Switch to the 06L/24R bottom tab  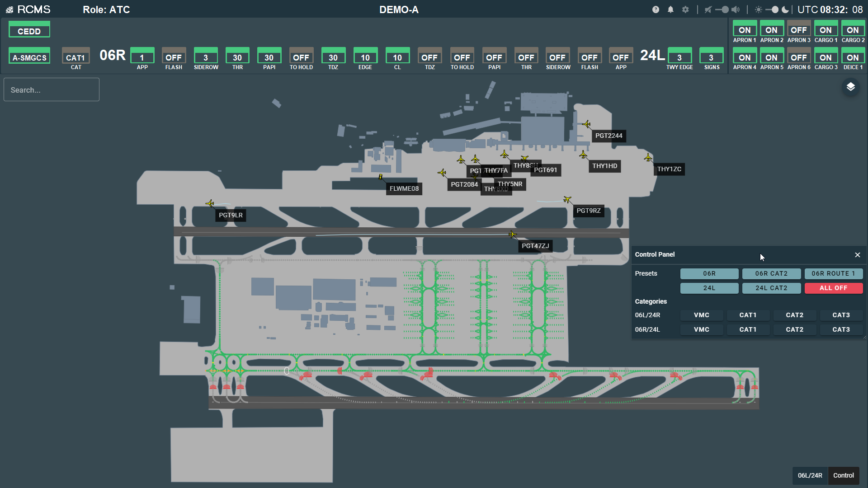click(810, 475)
